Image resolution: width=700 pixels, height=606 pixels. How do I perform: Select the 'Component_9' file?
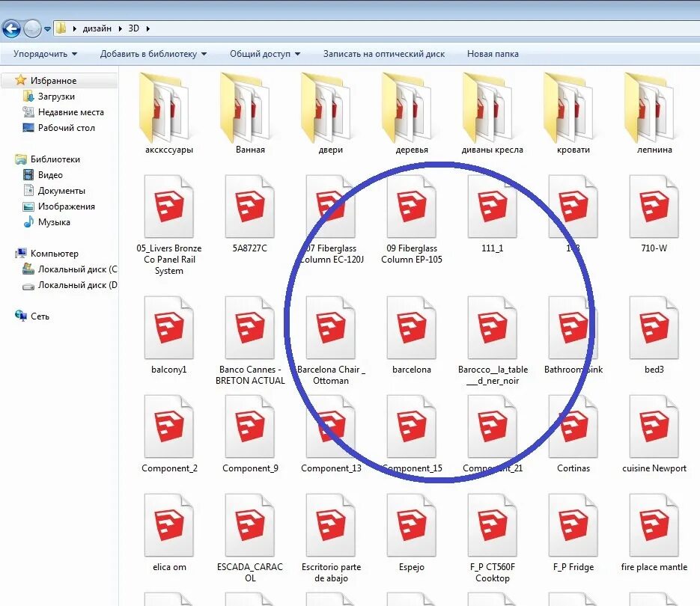point(250,434)
